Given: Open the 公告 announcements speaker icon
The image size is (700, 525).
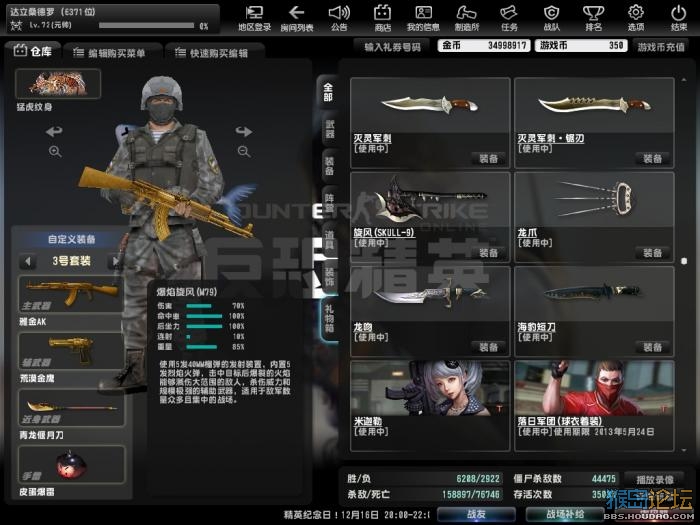Looking at the screenshot, I should pos(339,18).
